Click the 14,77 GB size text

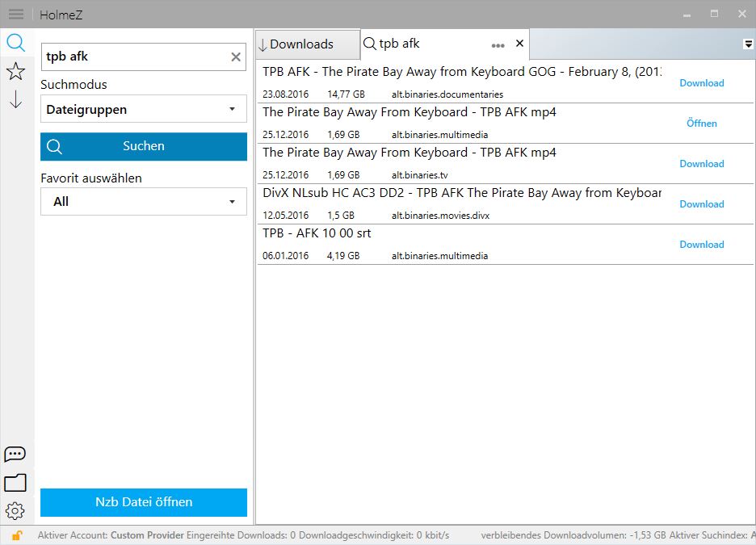pos(346,94)
